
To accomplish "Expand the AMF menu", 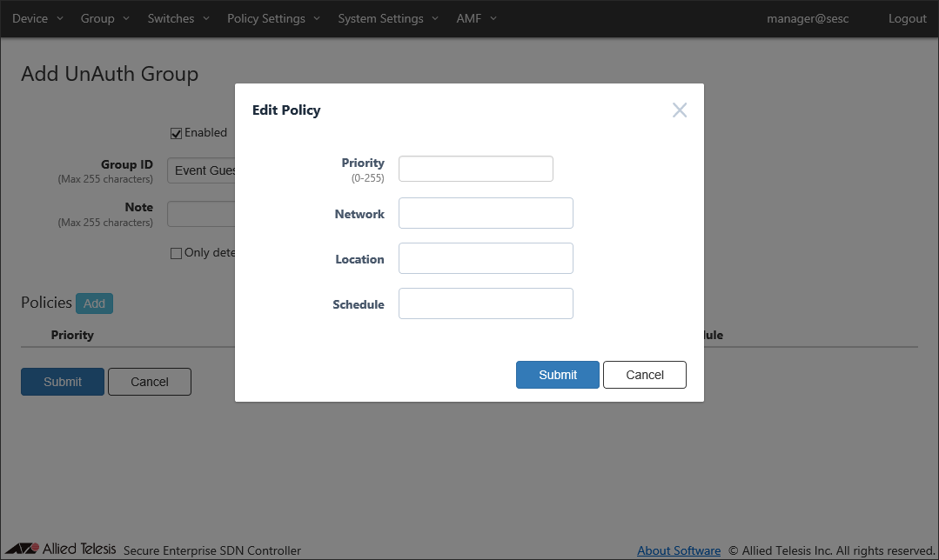I will pyautogui.click(x=476, y=18).
